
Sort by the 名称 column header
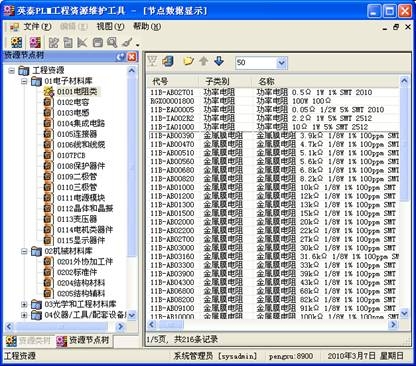325,81
